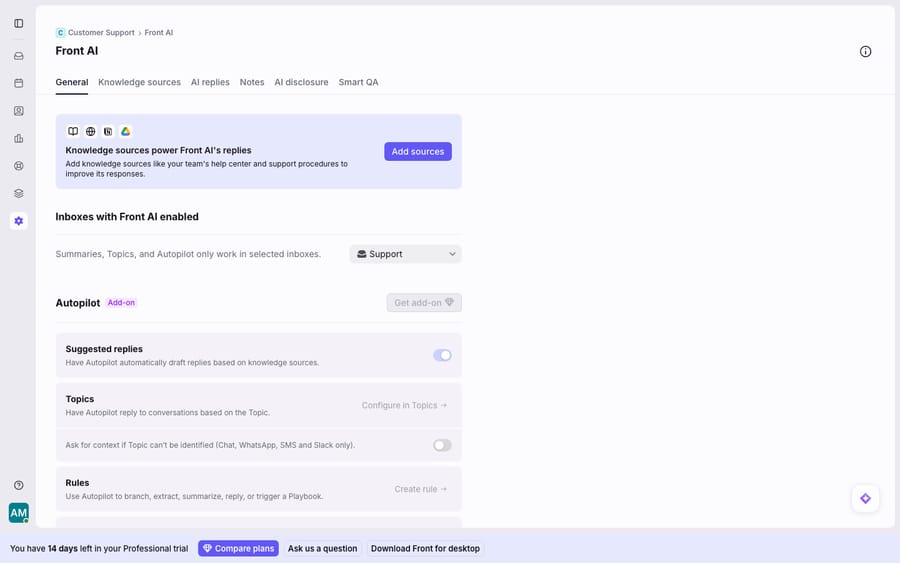Enable Ask for context Topic toggle
Viewport: 900px width, 563px height.
(x=442, y=445)
